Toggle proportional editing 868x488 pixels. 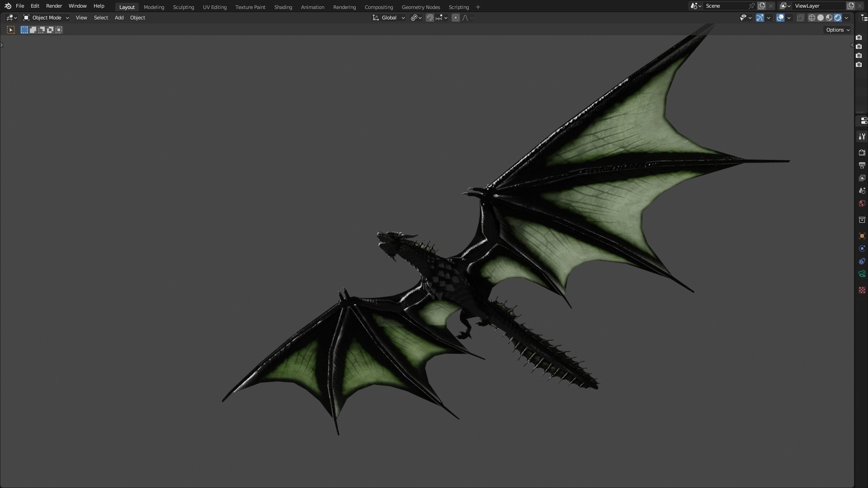tap(456, 18)
